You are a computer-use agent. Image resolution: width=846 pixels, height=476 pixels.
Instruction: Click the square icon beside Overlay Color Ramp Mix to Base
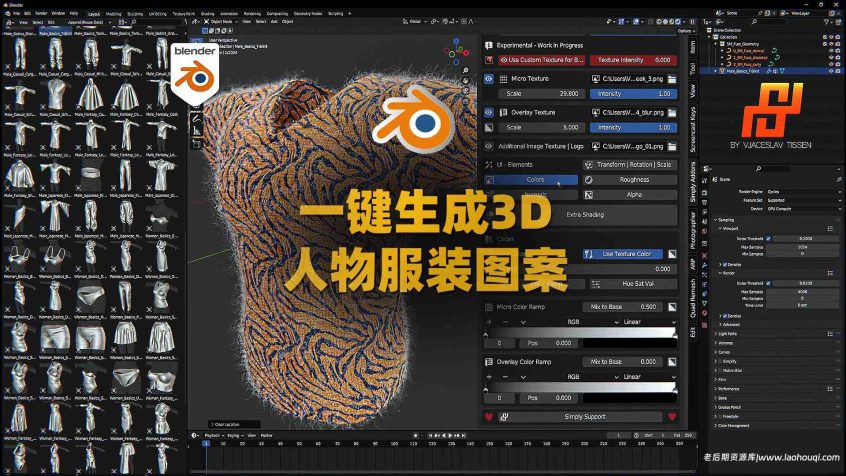tap(672, 362)
